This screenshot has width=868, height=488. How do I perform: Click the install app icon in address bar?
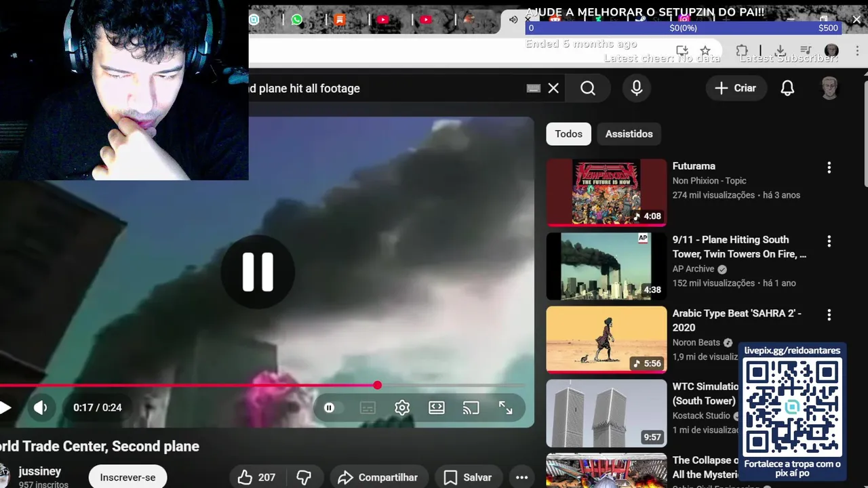(x=682, y=51)
